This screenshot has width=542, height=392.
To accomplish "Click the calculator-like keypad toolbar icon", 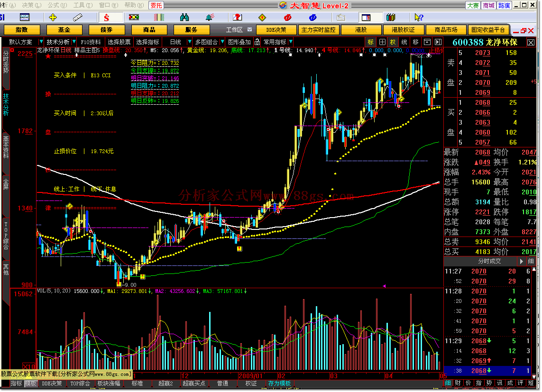I will 25,17.
